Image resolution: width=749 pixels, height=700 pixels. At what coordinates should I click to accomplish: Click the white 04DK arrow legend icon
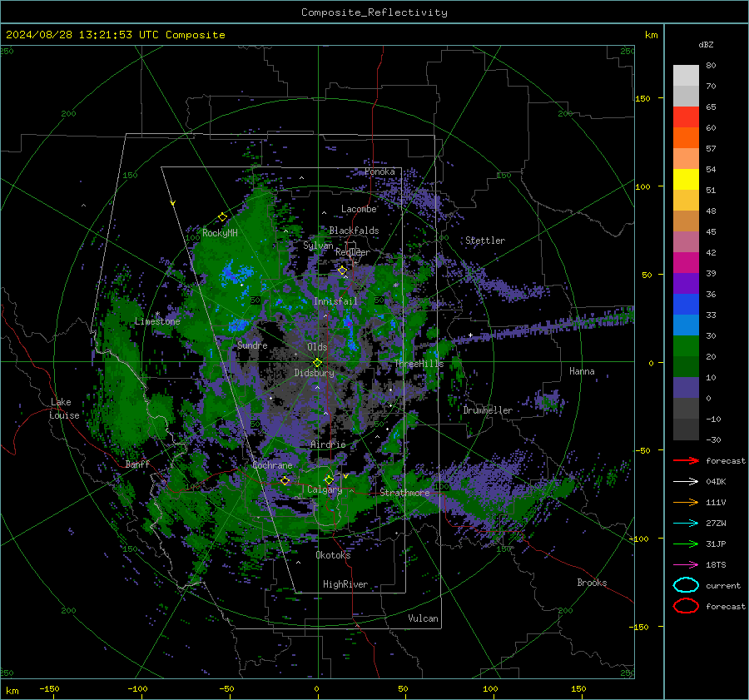coord(686,481)
